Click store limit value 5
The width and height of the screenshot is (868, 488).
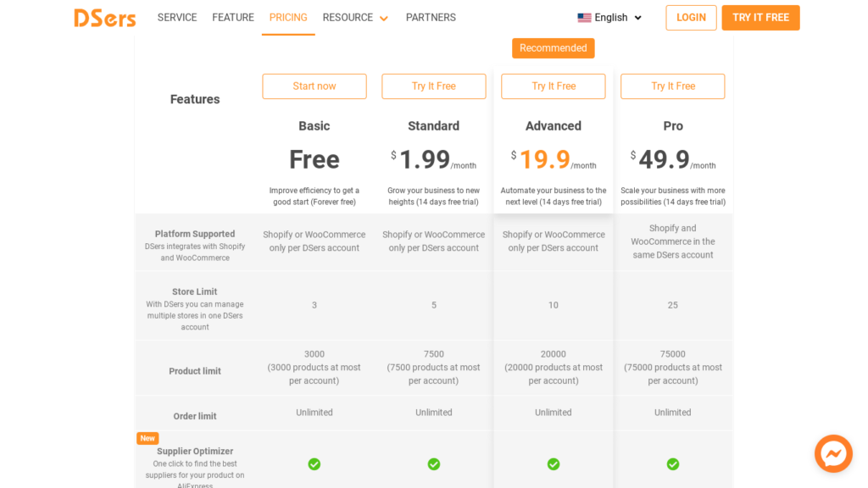click(x=434, y=305)
